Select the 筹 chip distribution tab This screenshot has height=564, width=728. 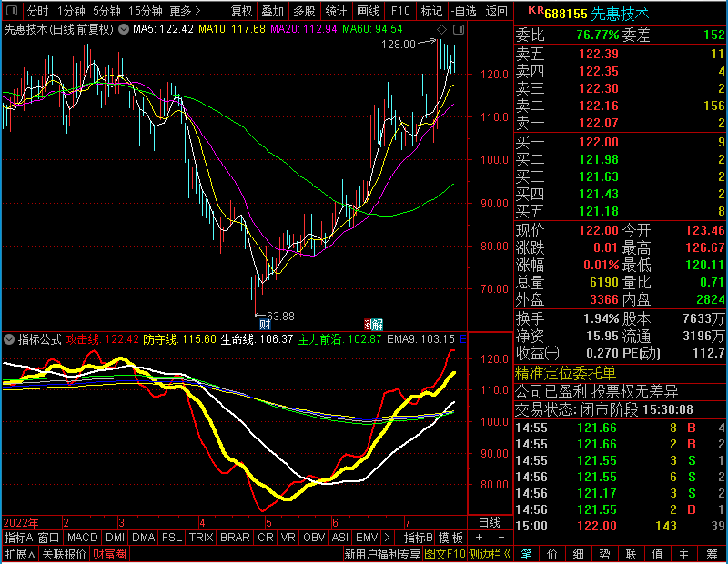click(712, 554)
